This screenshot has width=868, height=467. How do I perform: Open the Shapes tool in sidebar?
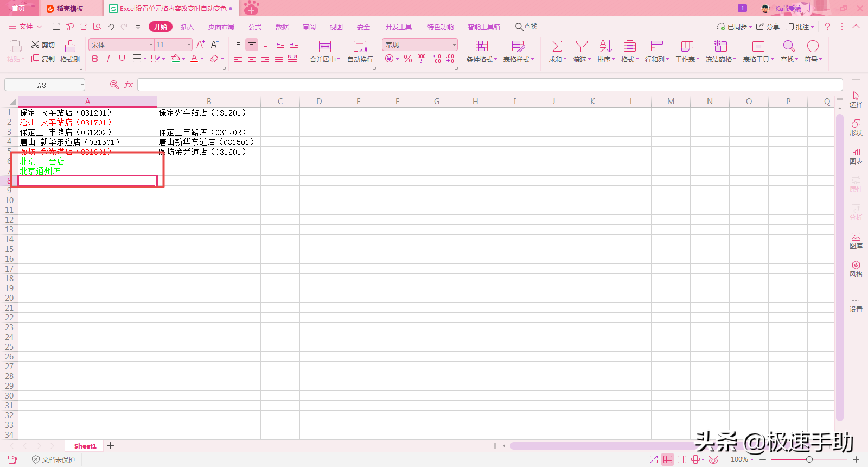click(x=856, y=128)
